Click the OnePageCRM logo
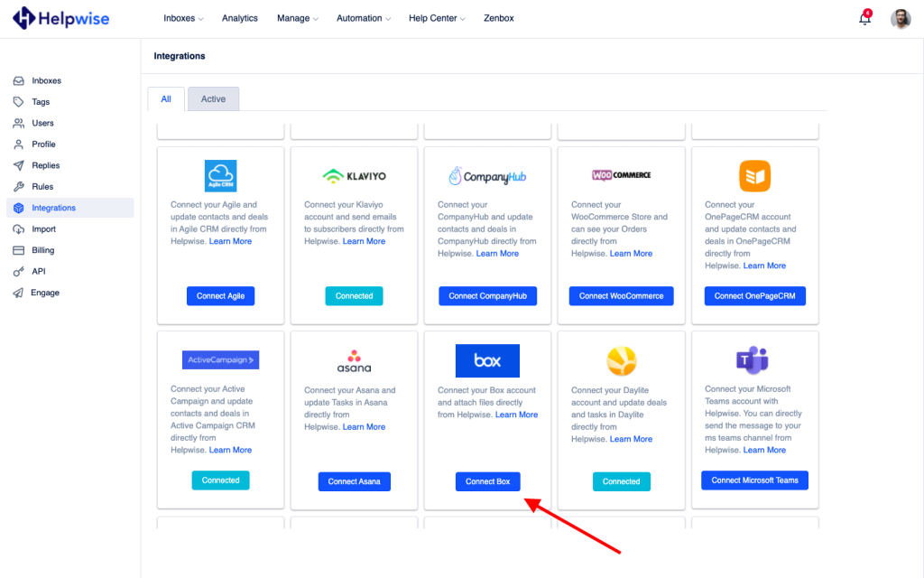924x578 pixels. [x=755, y=176]
